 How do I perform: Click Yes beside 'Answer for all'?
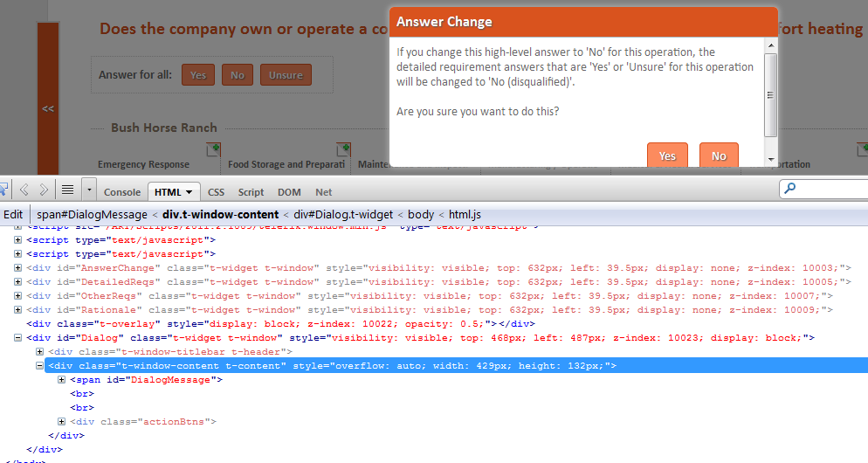pos(198,75)
